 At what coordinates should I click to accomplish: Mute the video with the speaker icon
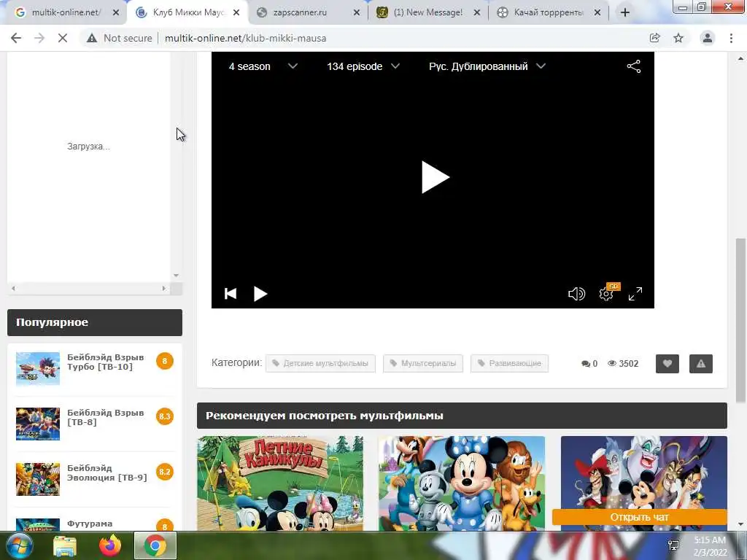(x=576, y=294)
